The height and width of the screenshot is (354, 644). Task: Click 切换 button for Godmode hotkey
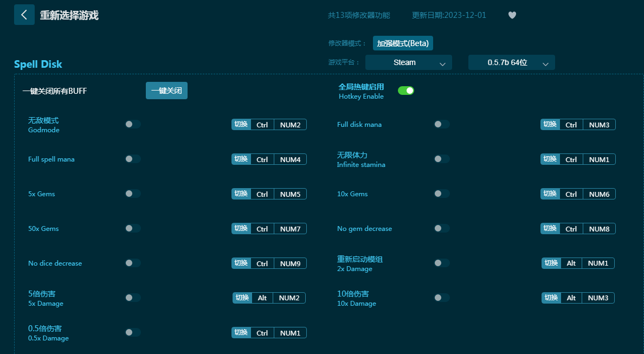241,125
